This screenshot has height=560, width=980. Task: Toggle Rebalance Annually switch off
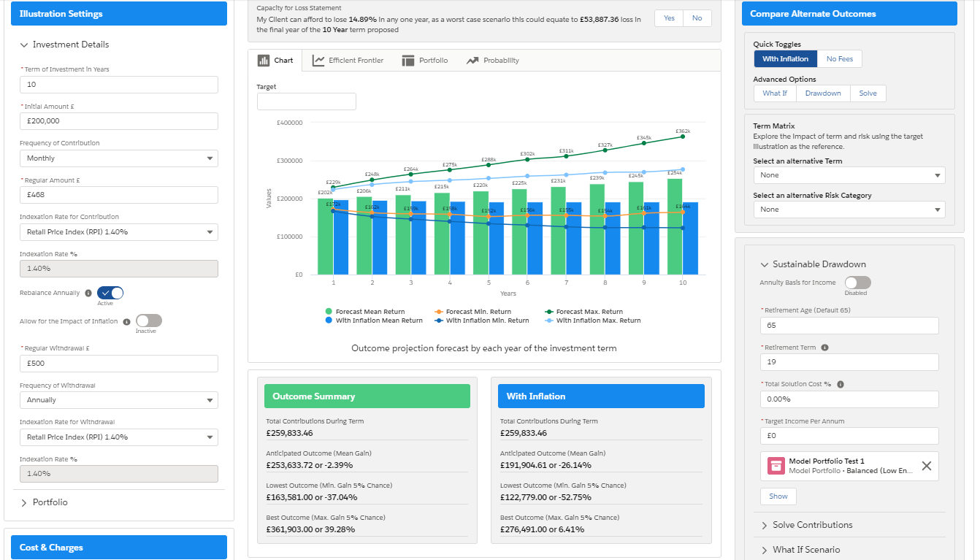click(110, 293)
